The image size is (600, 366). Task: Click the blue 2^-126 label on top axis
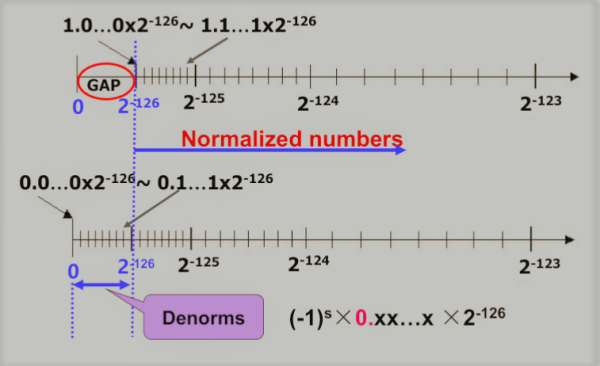click(x=139, y=106)
